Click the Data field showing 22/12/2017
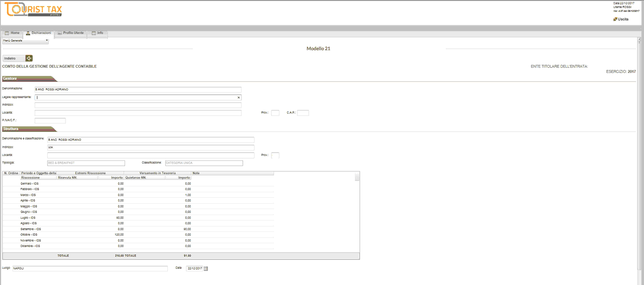The width and height of the screenshot is (644, 285). click(x=194, y=269)
